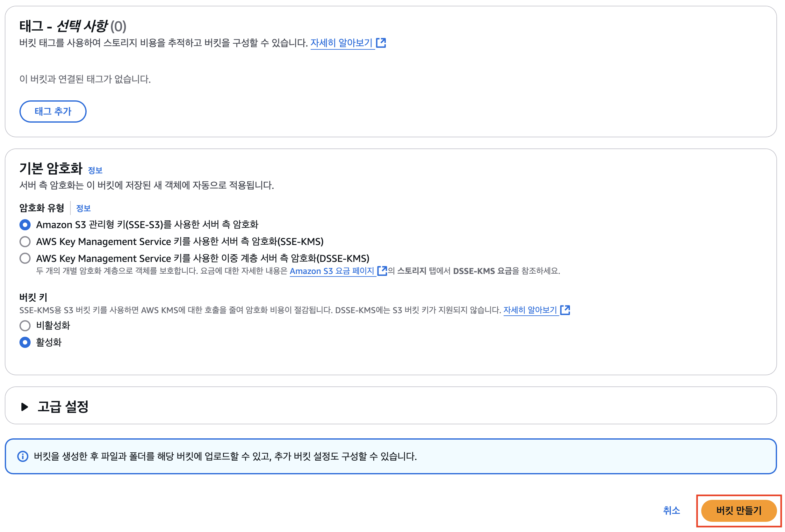Open 자세히 알아보기 link about bucket keys
The image size is (785, 532).
pyautogui.click(x=529, y=310)
